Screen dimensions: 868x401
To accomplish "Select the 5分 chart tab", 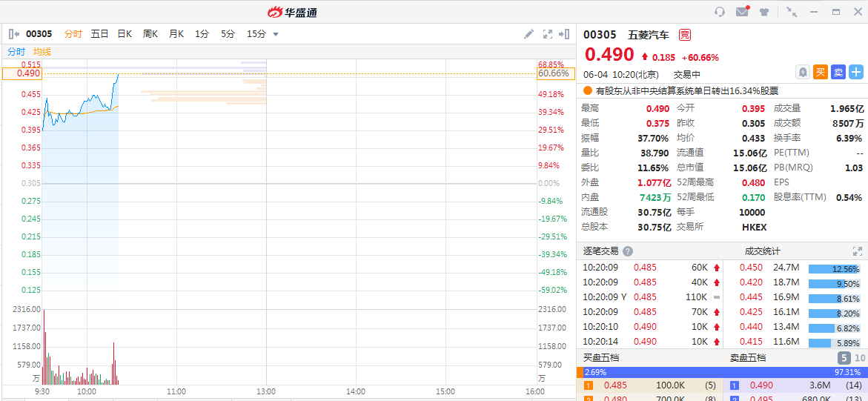I will [x=228, y=34].
